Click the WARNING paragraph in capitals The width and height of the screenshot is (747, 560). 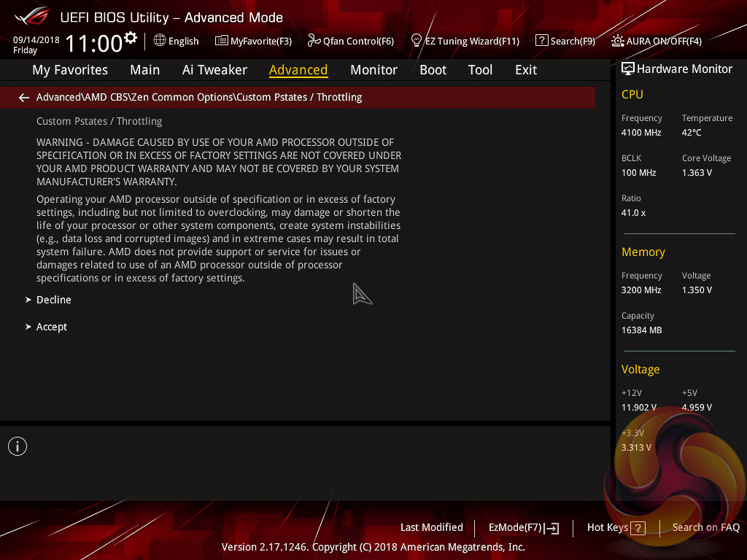pos(219,162)
